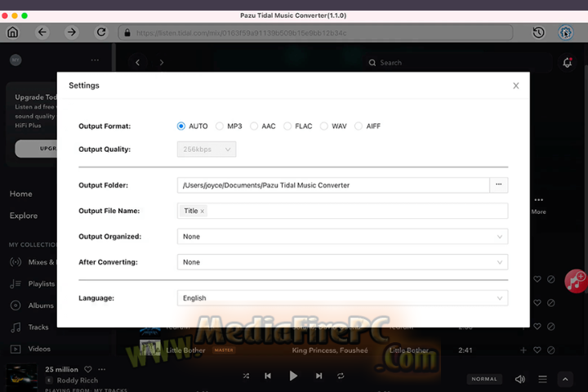Viewport: 588px width, 392px height.
Task: Toggle shuffle playback
Action: (246, 376)
